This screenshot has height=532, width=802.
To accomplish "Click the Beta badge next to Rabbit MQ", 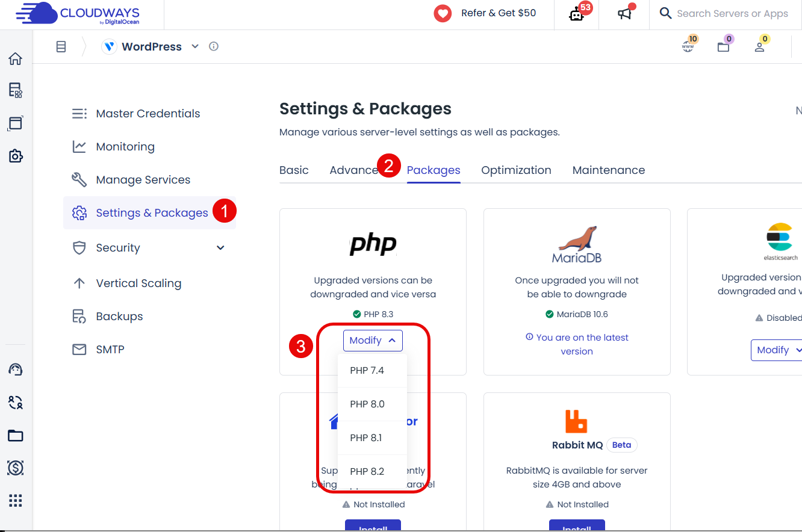I will (622, 445).
